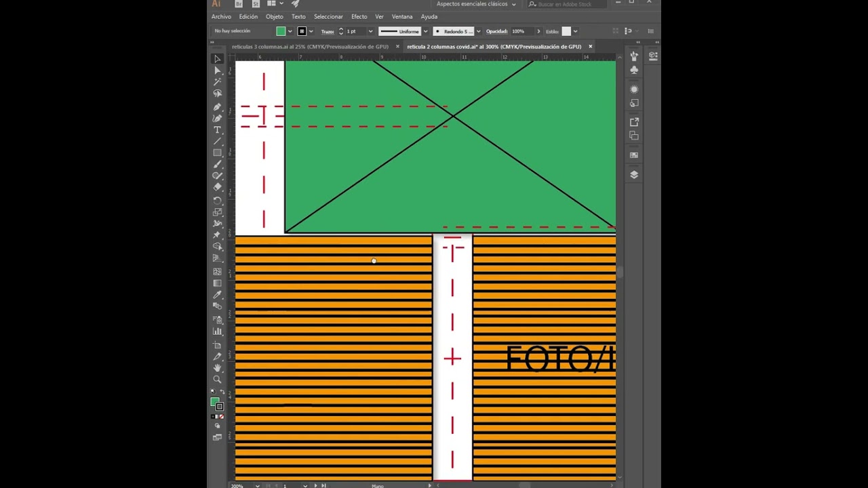
Task: Select the Hand tool
Action: (x=217, y=367)
